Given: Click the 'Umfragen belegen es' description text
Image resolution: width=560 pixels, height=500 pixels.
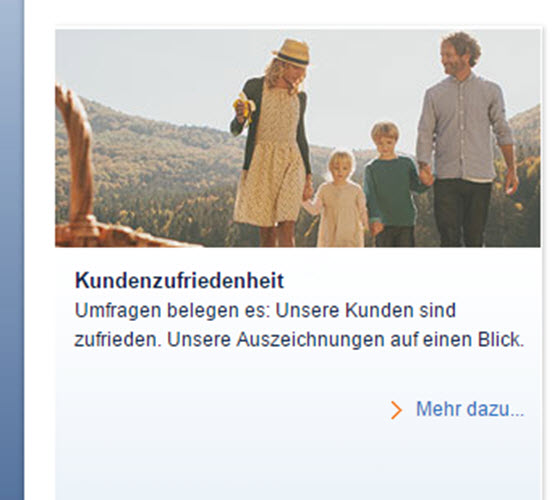Looking at the screenshot, I should click(x=300, y=325).
